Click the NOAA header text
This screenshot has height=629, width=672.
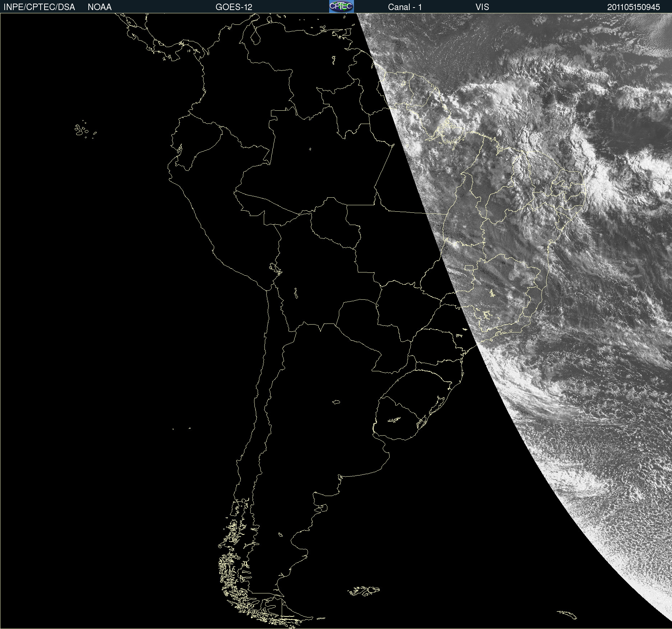pyautogui.click(x=100, y=7)
